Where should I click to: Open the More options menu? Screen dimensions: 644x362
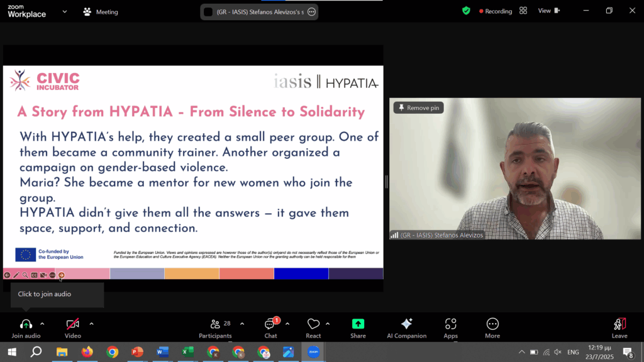coord(492,324)
